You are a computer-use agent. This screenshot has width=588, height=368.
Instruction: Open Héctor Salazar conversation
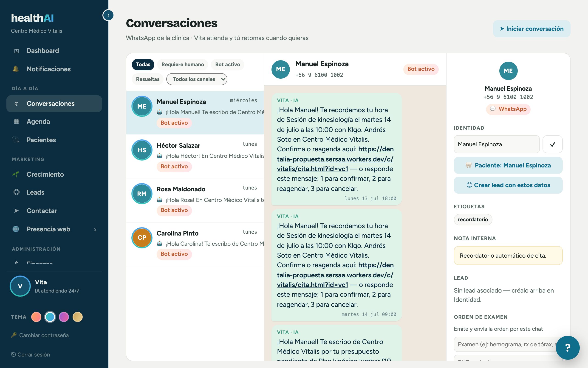click(195, 156)
